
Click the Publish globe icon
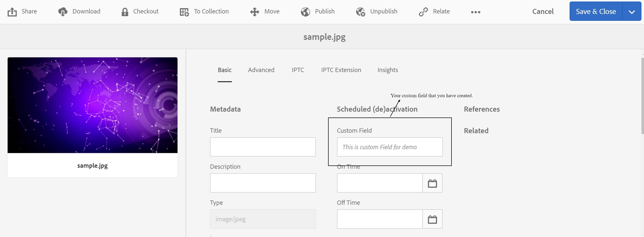coord(305,12)
